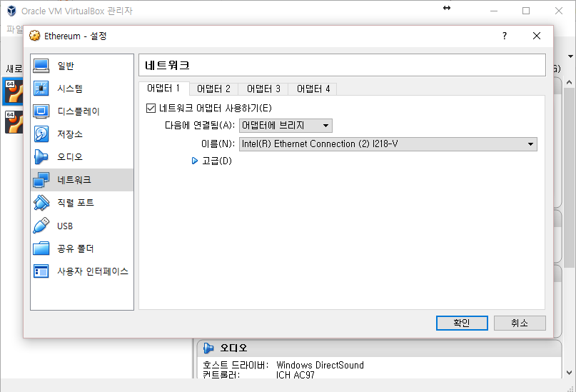Click the 다음에 연결됨(A) label

(200, 125)
